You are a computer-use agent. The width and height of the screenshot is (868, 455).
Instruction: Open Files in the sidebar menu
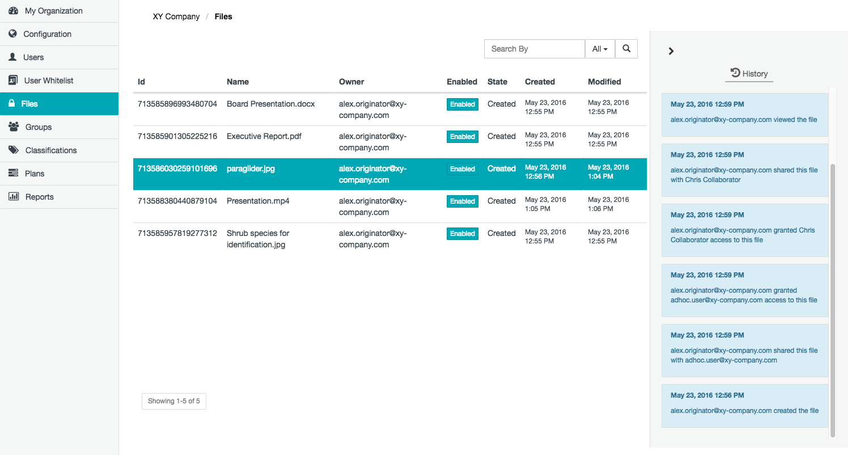29,104
